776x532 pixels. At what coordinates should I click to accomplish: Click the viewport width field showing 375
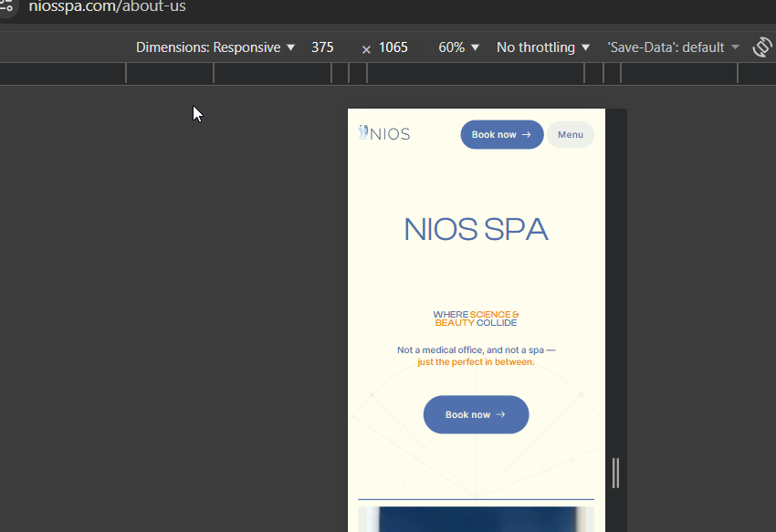click(x=322, y=47)
